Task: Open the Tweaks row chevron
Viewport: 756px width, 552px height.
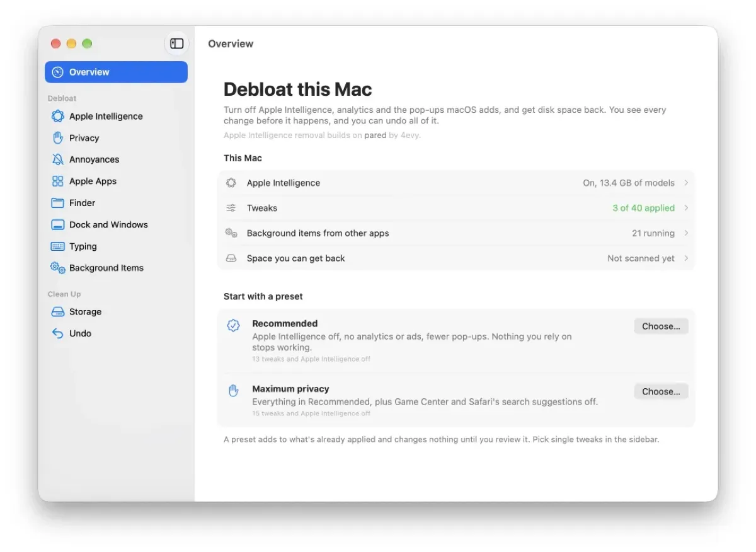Action: [686, 208]
